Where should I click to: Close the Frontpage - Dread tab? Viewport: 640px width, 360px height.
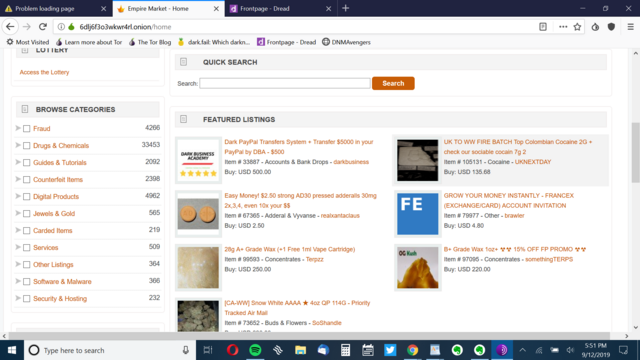click(x=329, y=9)
